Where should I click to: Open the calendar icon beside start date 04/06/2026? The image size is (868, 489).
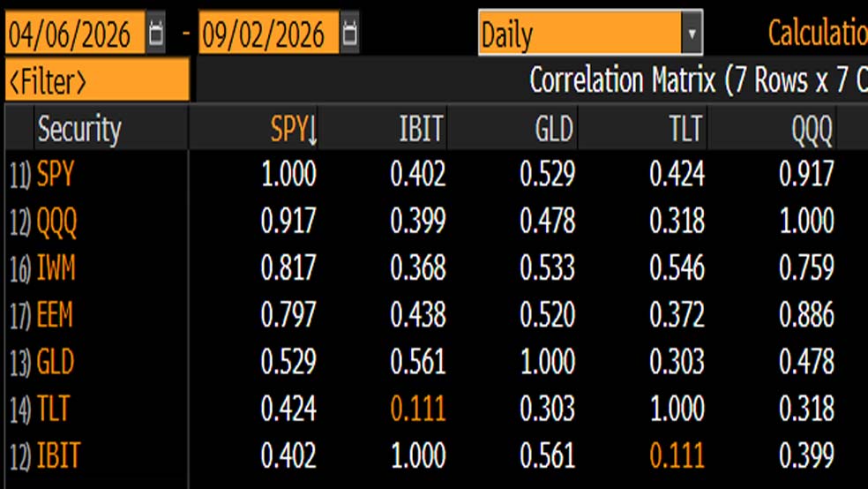coord(155,33)
